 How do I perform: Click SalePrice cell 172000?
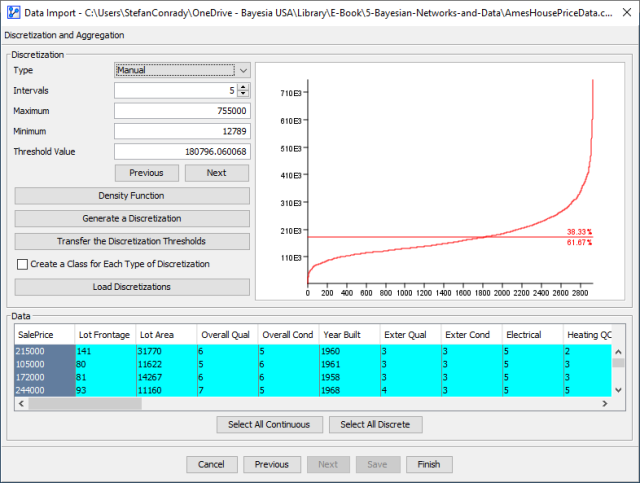45,377
